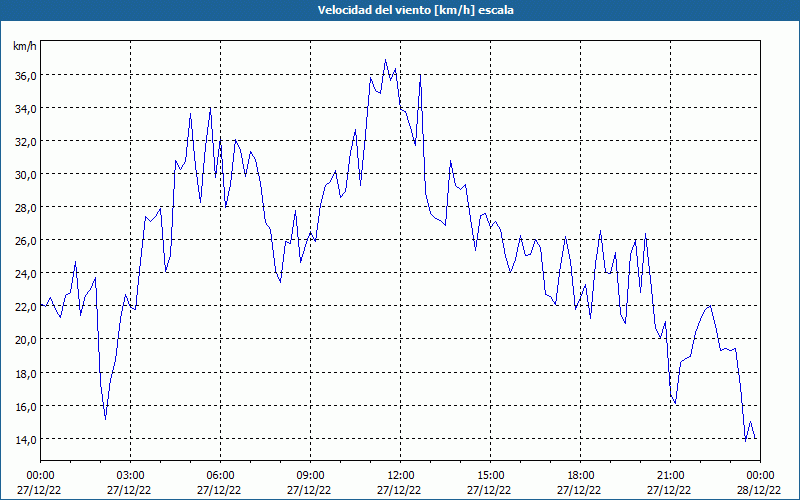Click the 12:00 time axis label
This screenshot has height=500, width=800.
tap(401, 476)
